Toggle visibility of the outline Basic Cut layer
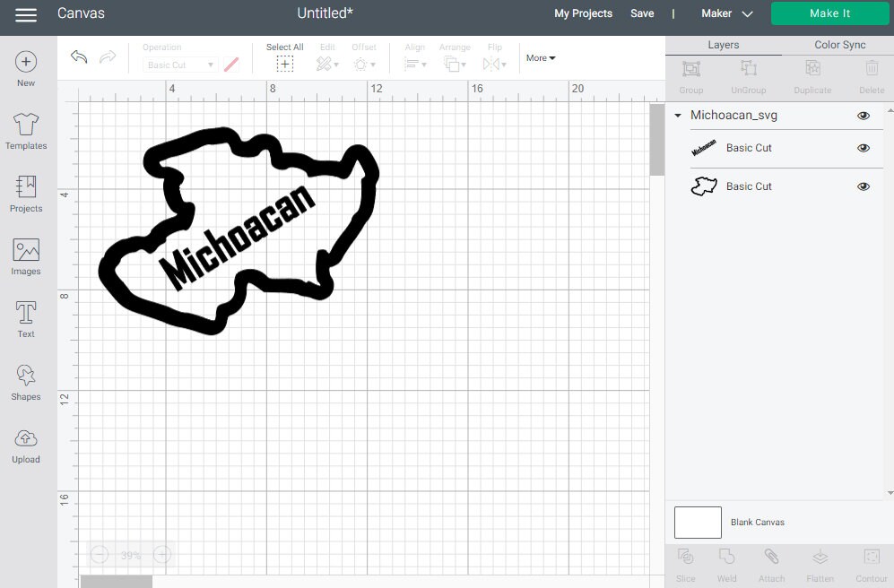This screenshot has height=588, width=894. [x=864, y=186]
